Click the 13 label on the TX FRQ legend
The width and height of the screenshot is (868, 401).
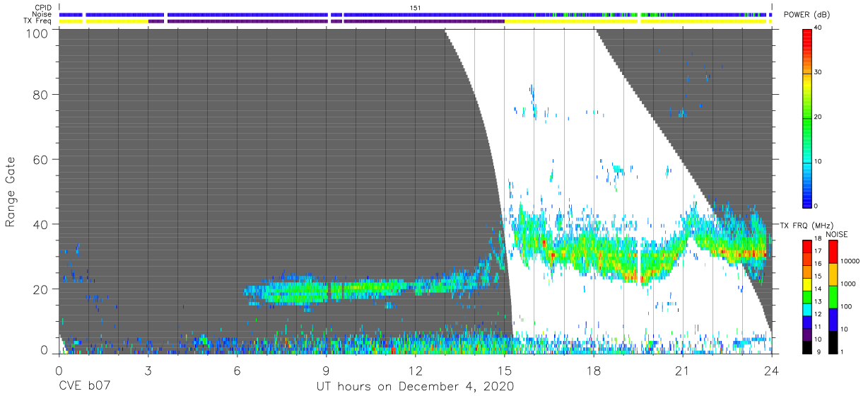pos(818,301)
